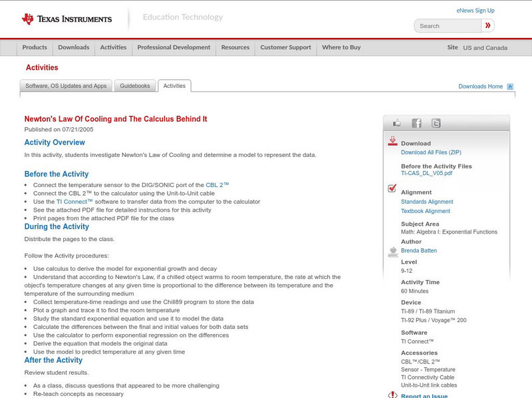
Task: Open the Professional Development menu
Action: pyautogui.click(x=174, y=47)
